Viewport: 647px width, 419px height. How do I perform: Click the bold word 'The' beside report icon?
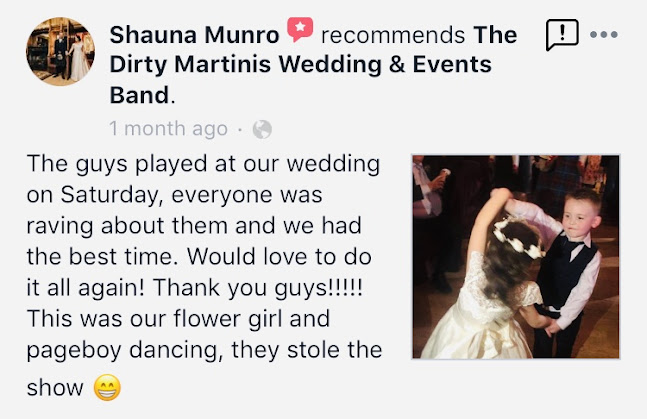(x=495, y=35)
